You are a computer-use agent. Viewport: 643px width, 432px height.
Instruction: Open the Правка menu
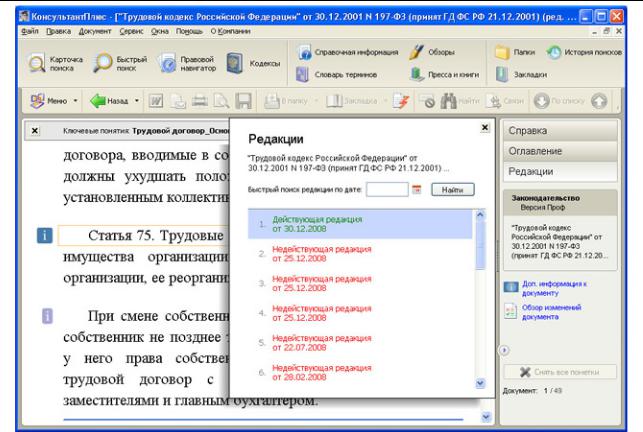(x=58, y=31)
